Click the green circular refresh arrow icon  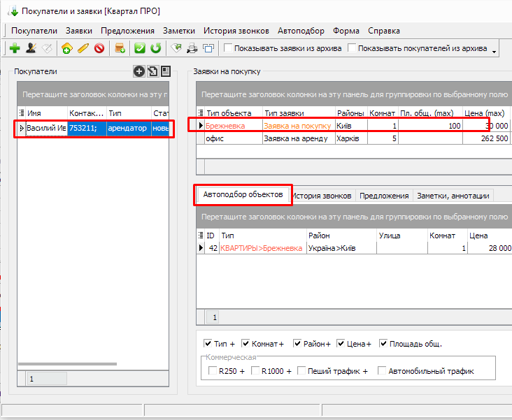coord(156,48)
